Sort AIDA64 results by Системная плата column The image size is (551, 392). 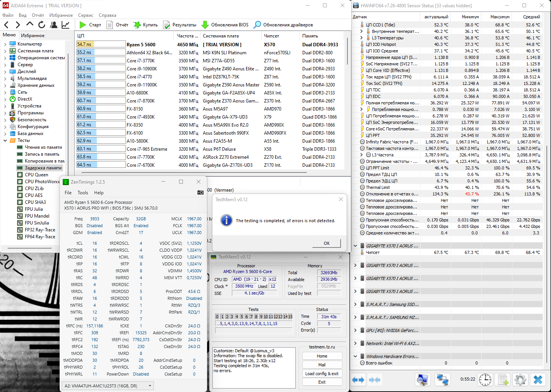tap(231, 36)
